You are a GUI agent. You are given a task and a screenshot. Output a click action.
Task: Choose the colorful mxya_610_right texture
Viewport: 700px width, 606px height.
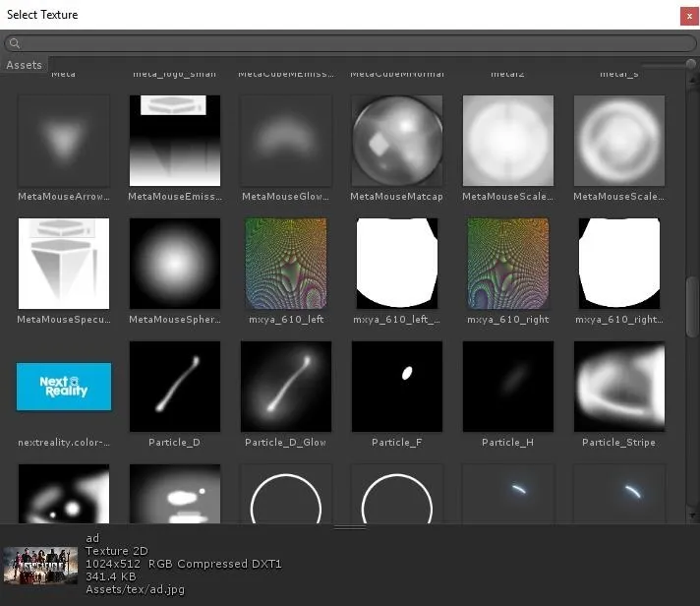click(x=508, y=264)
